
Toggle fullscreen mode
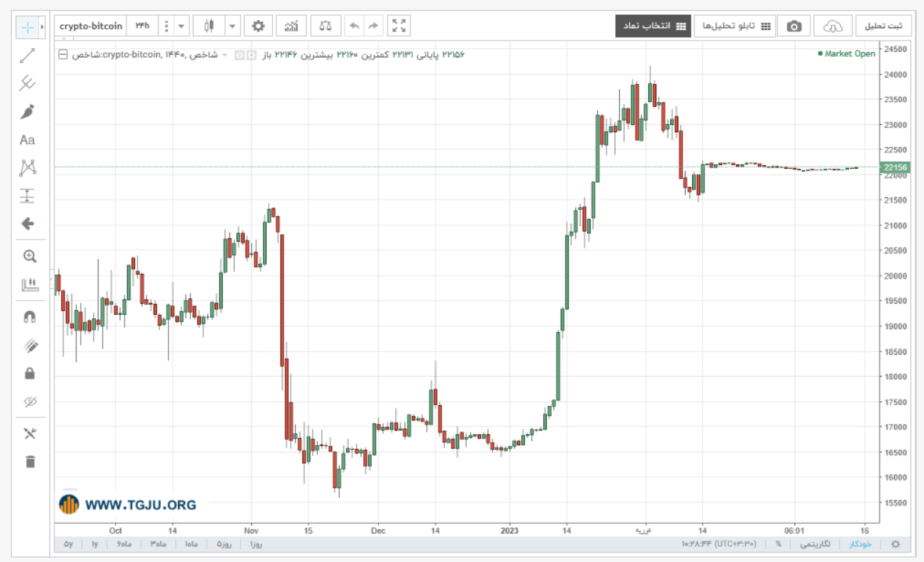coord(399,26)
